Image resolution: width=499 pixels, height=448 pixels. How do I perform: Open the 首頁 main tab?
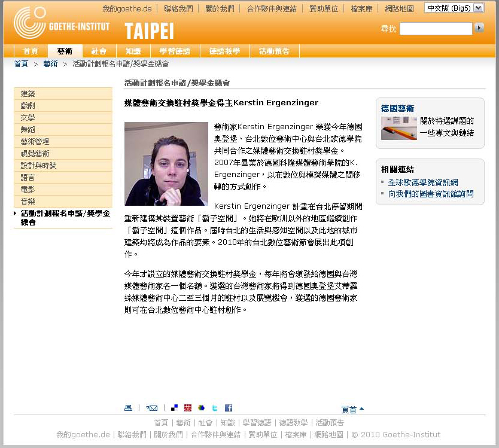(x=31, y=51)
